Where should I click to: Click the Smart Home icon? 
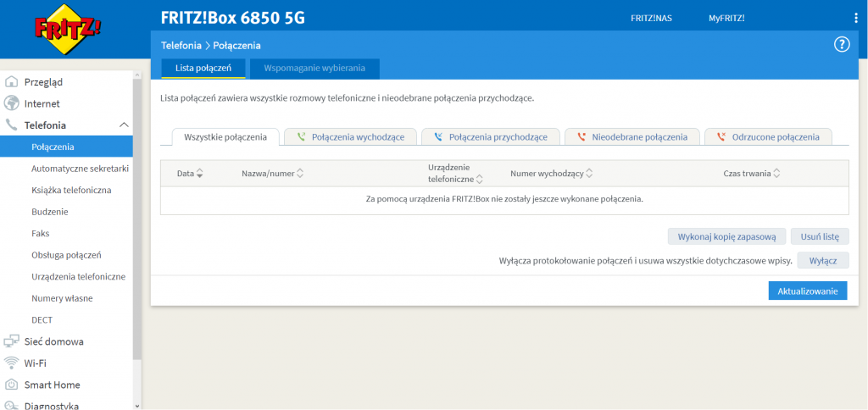pos(12,385)
